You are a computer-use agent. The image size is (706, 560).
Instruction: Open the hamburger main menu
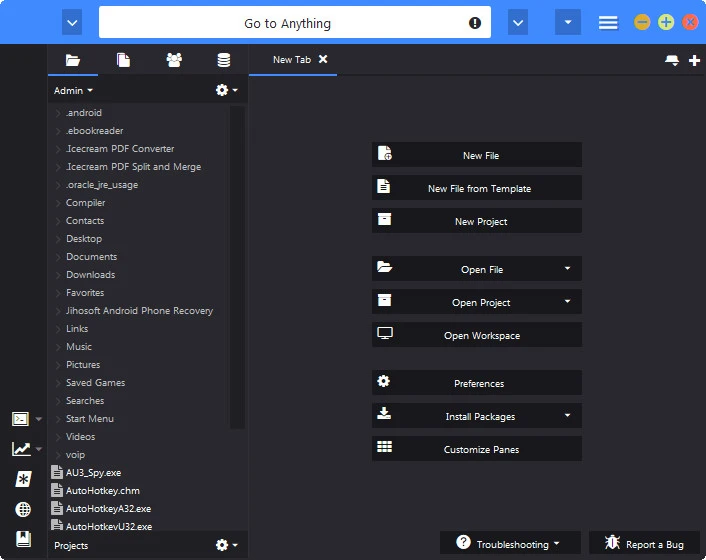click(x=608, y=23)
